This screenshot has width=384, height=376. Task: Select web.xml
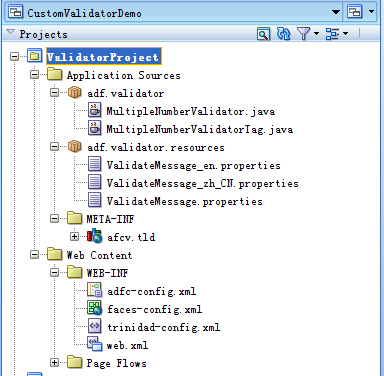[x=127, y=346]
